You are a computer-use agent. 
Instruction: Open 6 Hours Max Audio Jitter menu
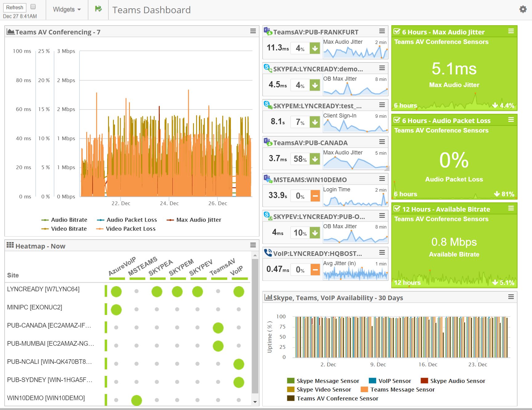[511, 31]
